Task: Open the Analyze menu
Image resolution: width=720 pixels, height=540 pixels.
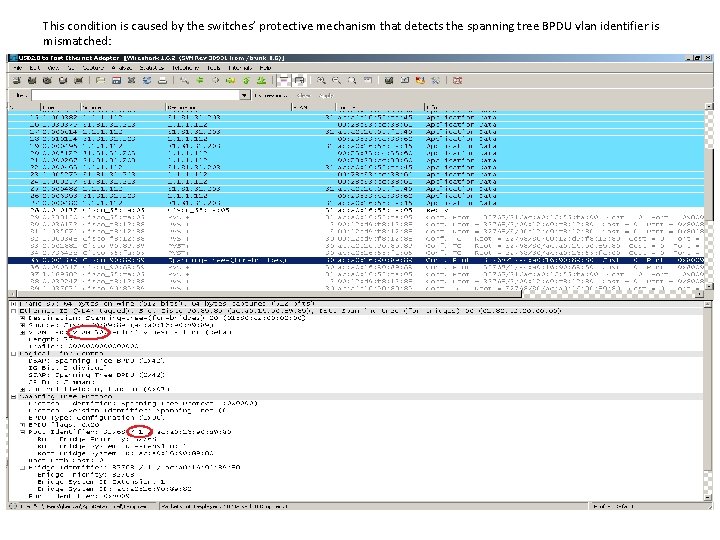Action: pos(122,68)
